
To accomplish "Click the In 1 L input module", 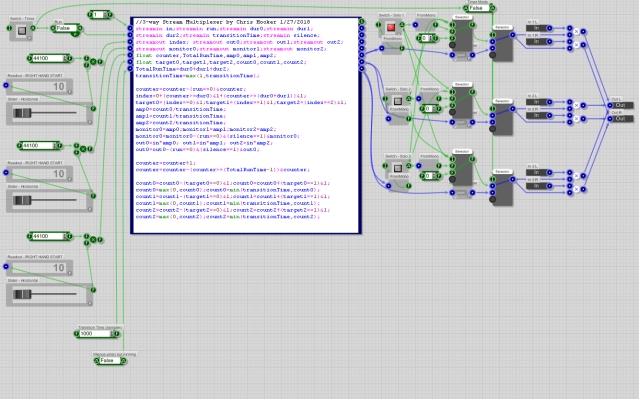I will pos(536,28).
